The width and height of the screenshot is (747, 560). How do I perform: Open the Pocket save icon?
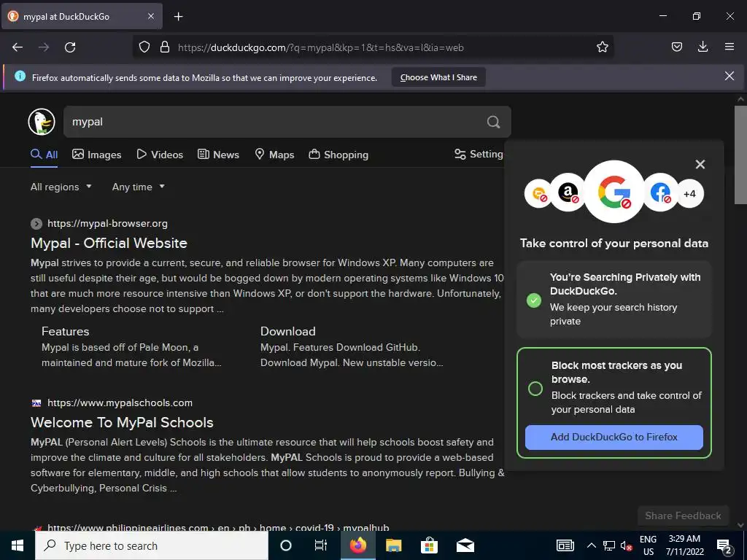676,47
